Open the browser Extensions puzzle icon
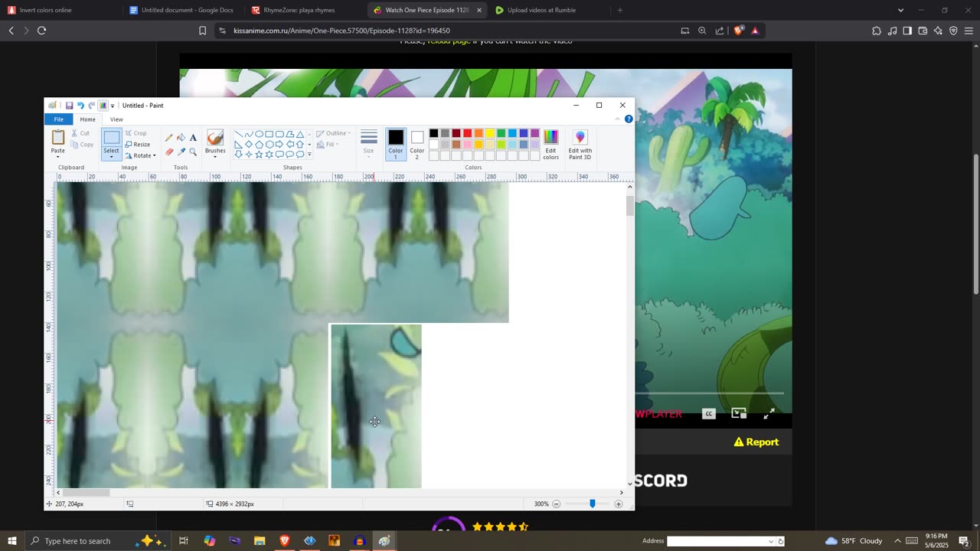The width and height of the screenshot is (980, 551). pyautogui.click(x=877, y=31)
